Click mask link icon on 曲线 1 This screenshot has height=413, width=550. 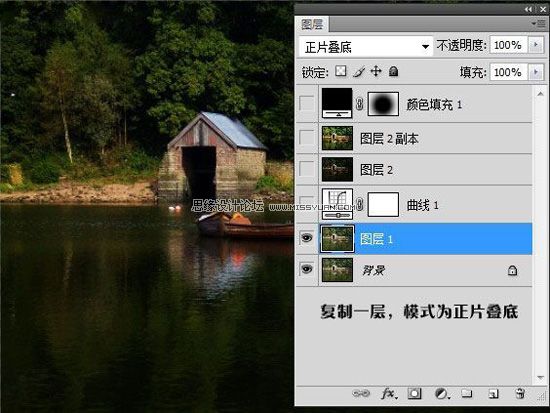tap(360, 204)
